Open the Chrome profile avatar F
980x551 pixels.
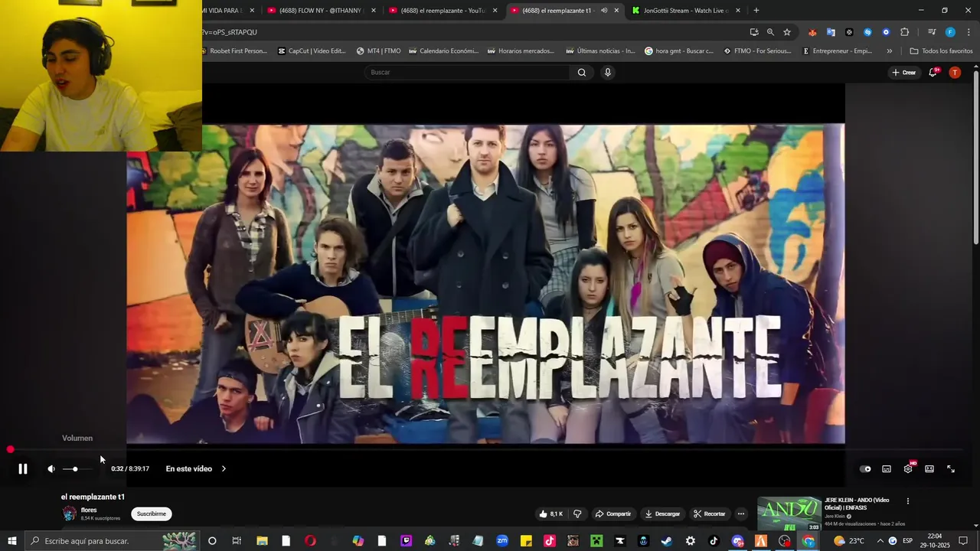(x=950, y=32)
